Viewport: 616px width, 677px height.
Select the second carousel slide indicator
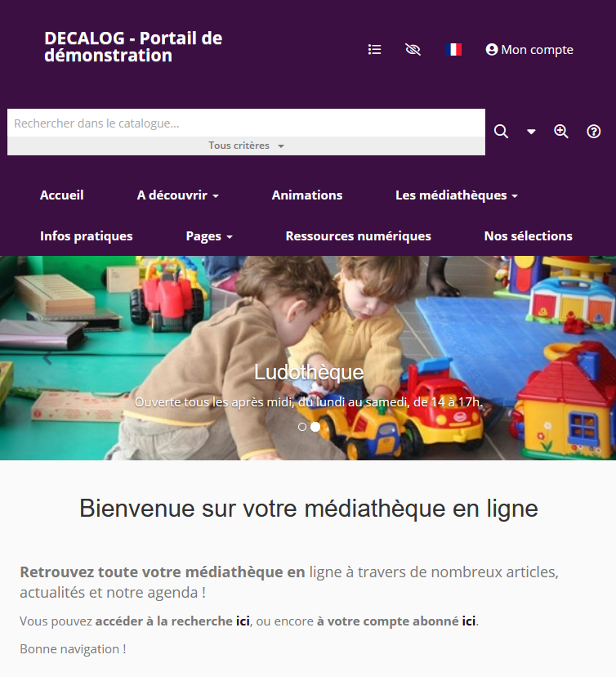[x=315, y=427]
